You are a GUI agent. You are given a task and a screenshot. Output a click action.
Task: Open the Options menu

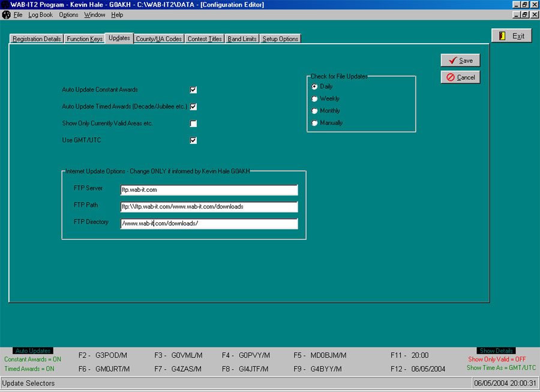(x=68, y=14)
